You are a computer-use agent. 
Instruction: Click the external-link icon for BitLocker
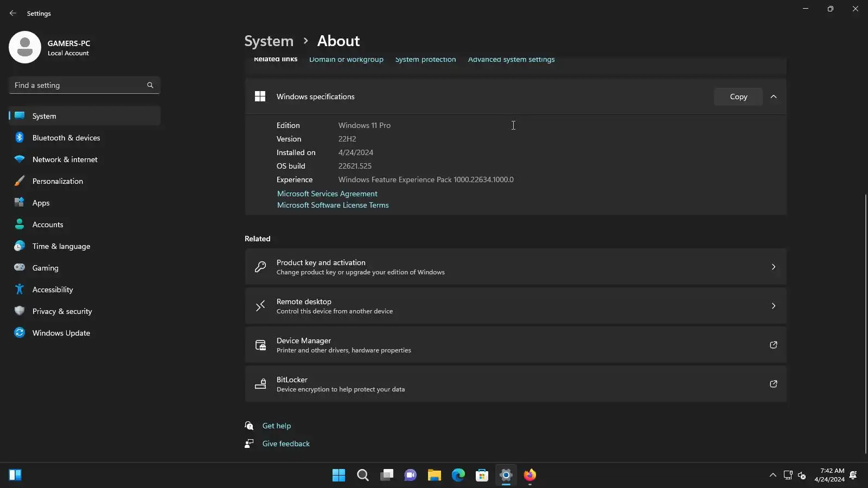(774, 384)
